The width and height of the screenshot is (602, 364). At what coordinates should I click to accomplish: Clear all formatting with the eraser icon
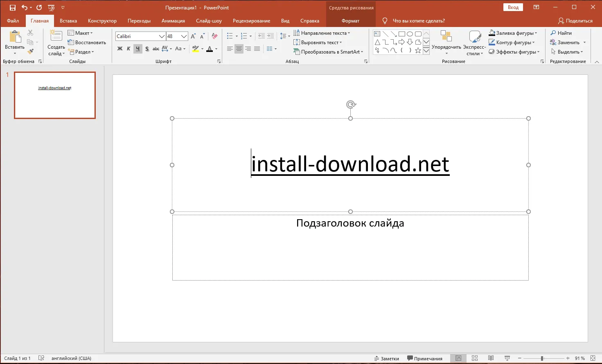214,36
